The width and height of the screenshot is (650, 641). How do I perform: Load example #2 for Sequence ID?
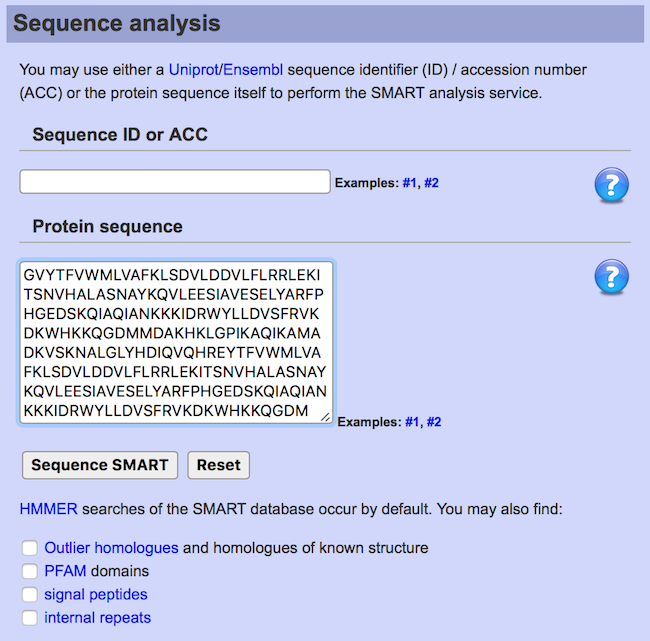431,184
